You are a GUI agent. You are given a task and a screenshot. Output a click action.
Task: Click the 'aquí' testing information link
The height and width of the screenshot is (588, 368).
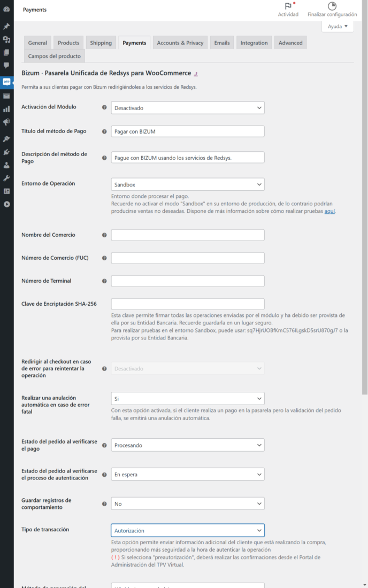tap(330, 211)
